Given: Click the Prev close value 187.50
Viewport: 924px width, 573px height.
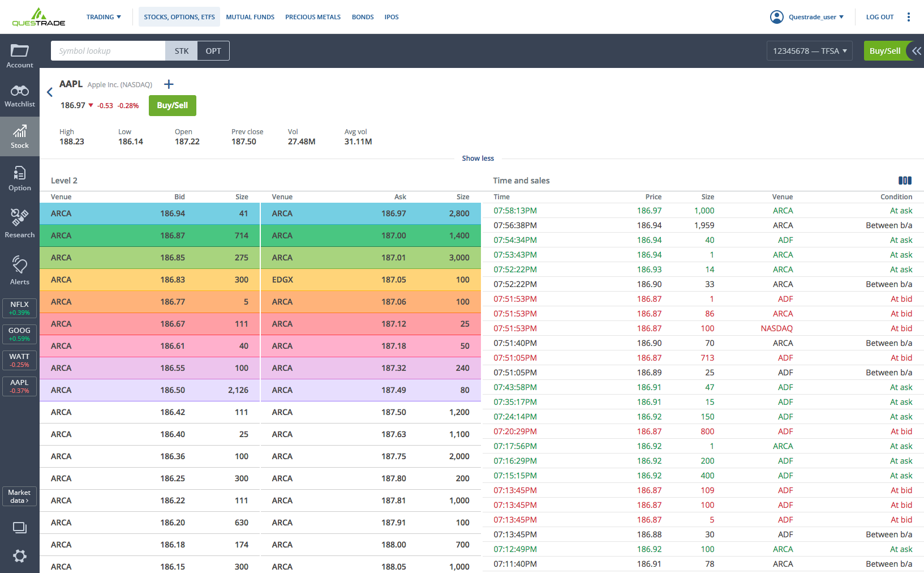Looking at the screenshot, I should [244, 142].
